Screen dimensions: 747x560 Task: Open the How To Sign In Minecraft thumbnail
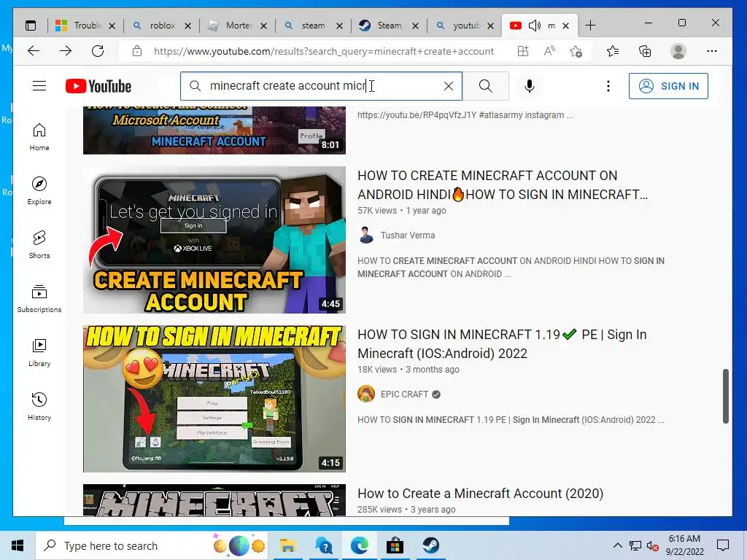coord(214,399)
